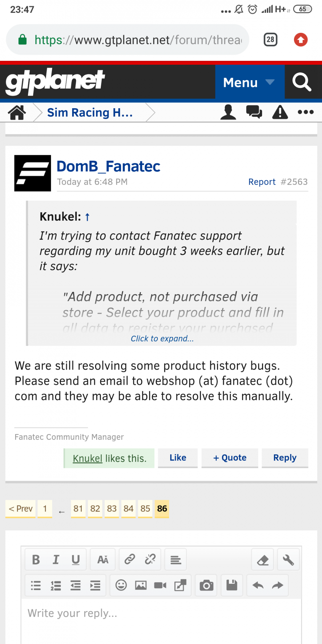Expand the quoted Knukel post
The height and width of the screenshot is (644, 322).
(162, 338)
